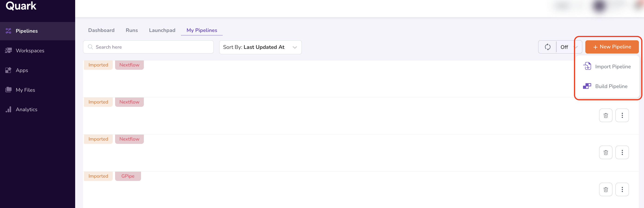Open the Runs tab
The image size is (644, 208).
[x=132, y=30]
